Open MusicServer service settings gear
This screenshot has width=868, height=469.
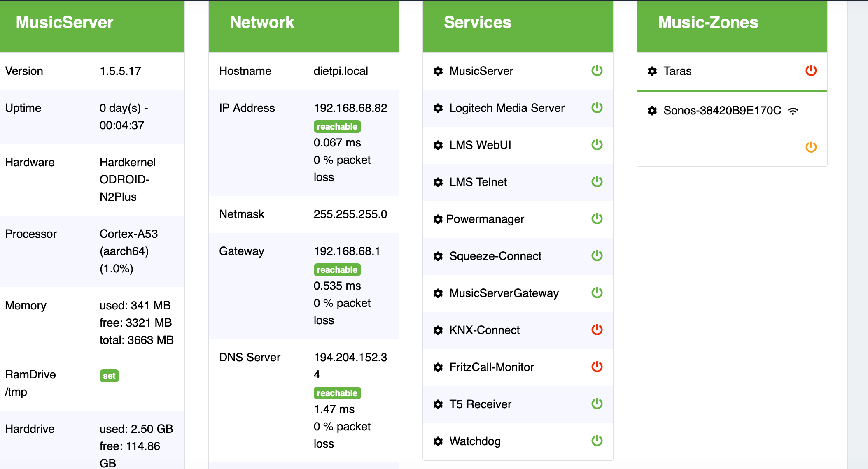point(438,71)
